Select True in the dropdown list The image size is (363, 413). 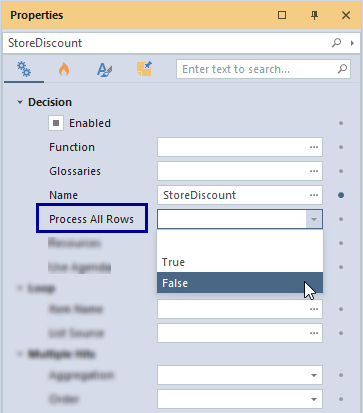240,262
